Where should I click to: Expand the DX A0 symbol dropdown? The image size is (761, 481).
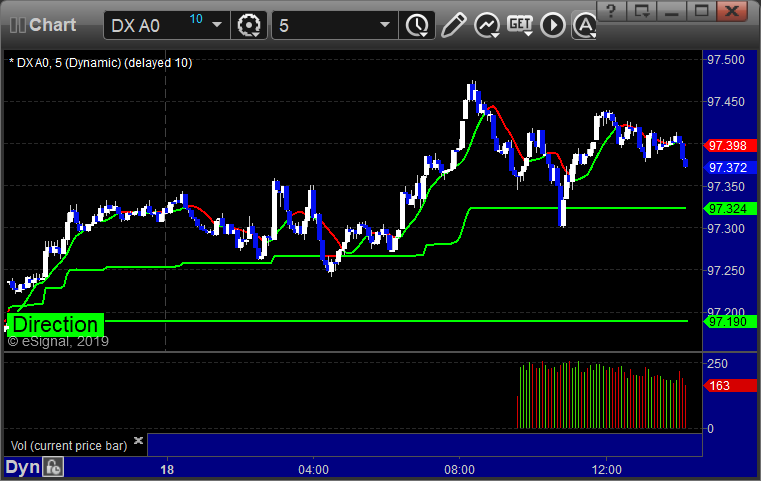(x=216, y=25)
